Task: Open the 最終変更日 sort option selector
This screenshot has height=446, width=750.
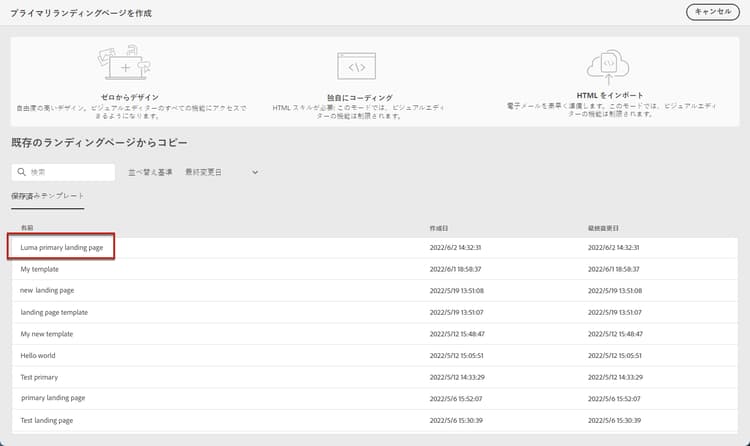Action: [222, 172]
